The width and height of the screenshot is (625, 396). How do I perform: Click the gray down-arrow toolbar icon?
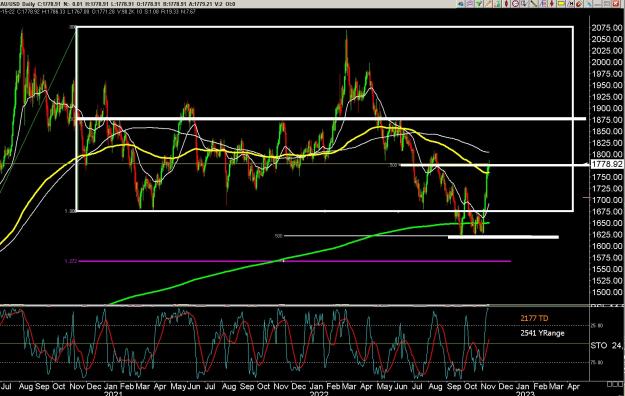point(524,4)
